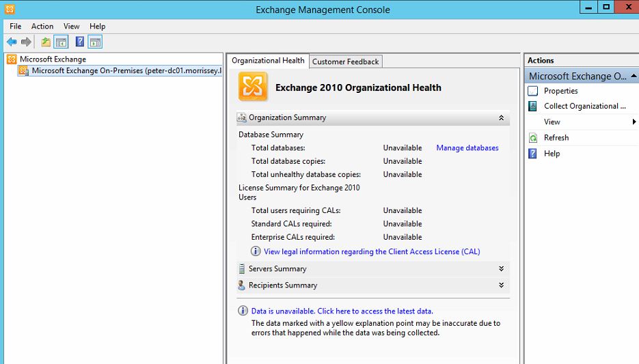
Task: Click Help text in the Actions pane
Action: click(x=552, y=154)
